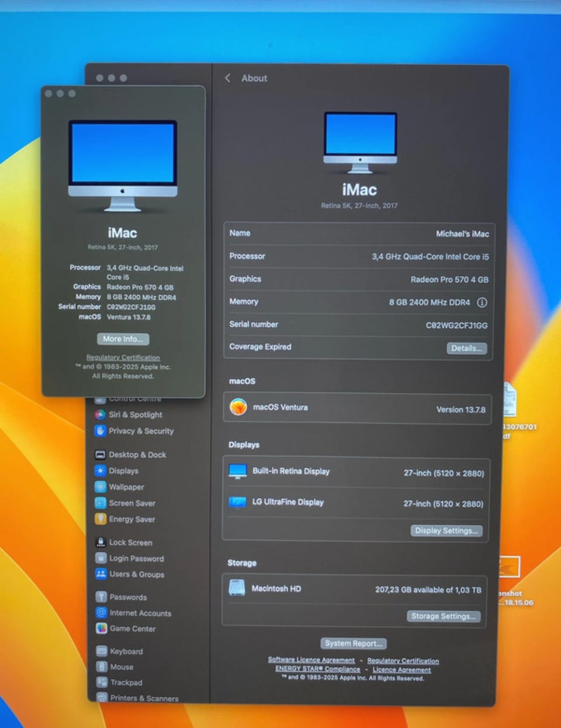Choose Desktop & Dock in sidebar
561x728 pixels.
coord(137,455)
